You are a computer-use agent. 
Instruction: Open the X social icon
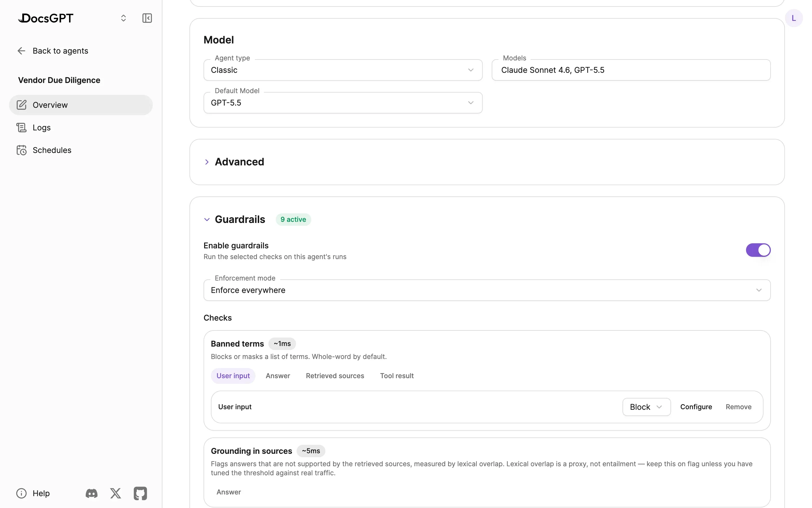pos(116,493)
